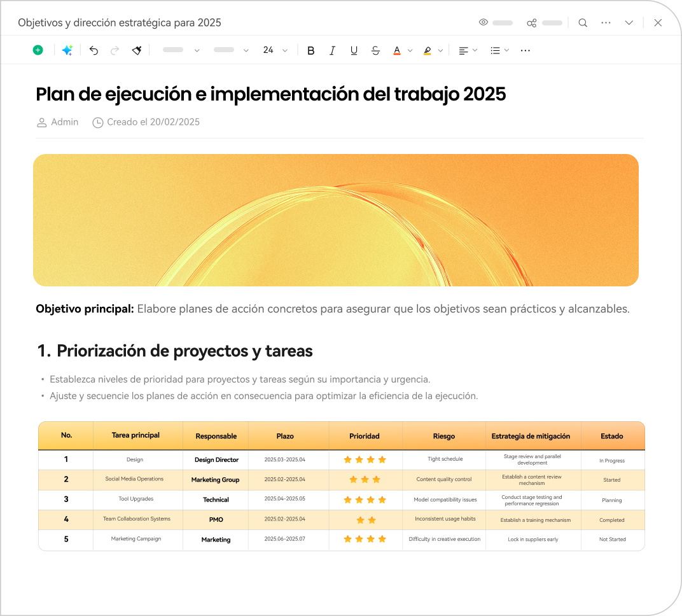Click the orange banner cover image

coord(336,220)
